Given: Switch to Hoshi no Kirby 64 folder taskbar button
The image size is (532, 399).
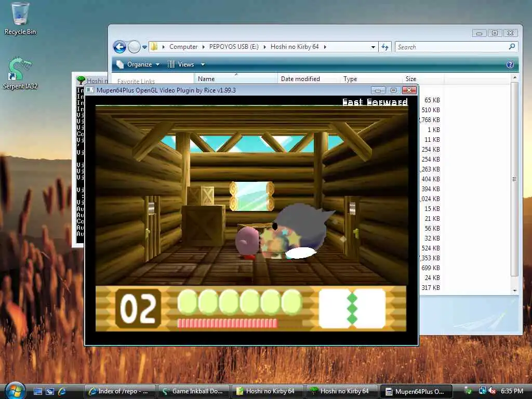Looking at the screenshot, I should point(268,391).
